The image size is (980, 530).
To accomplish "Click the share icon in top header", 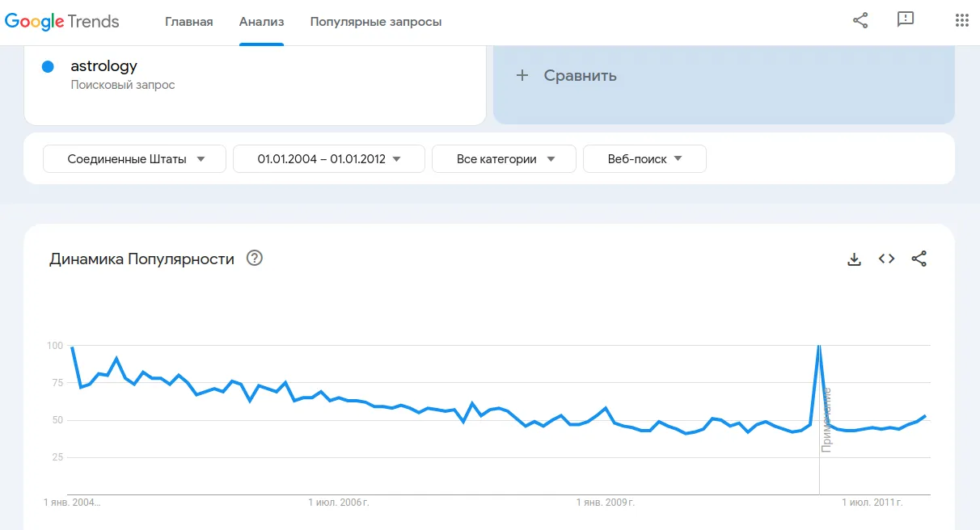I will 860,21.
